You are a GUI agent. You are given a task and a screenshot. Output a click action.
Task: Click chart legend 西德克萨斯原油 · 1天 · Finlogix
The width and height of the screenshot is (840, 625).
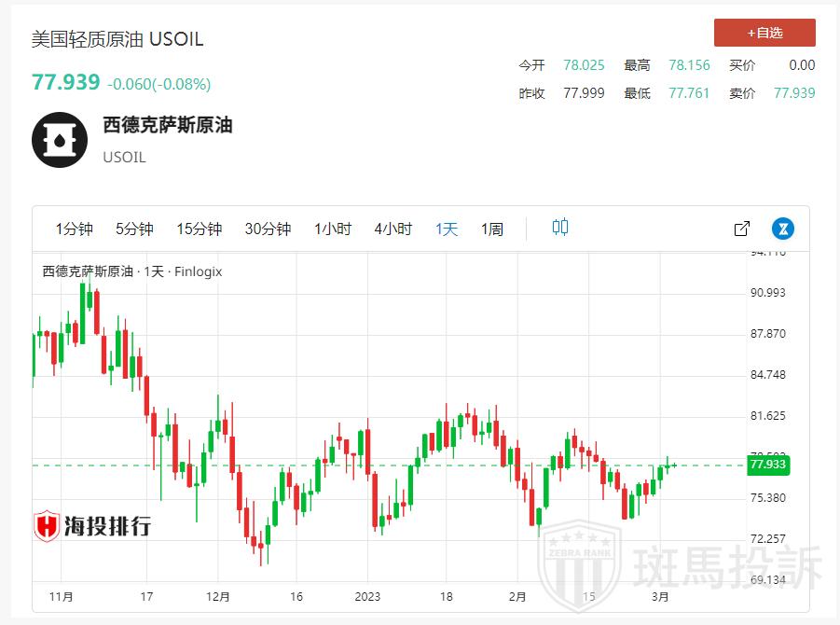click(132, 271)
